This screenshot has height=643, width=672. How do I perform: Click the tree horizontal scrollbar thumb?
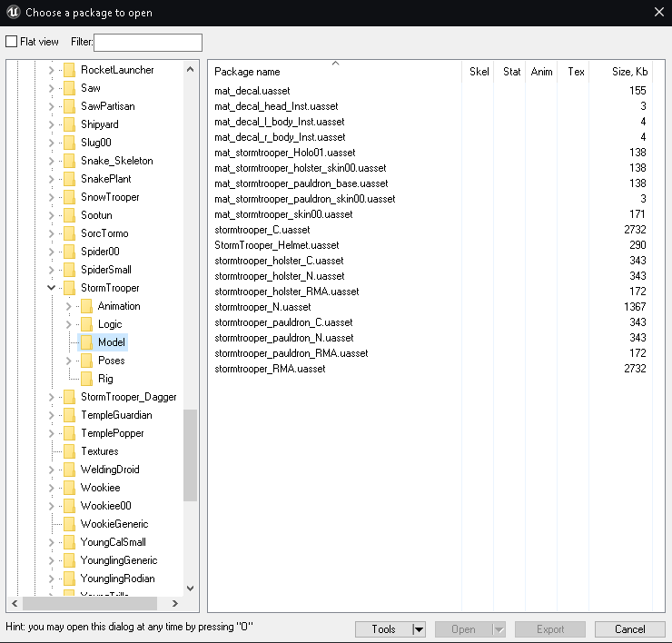click(x=90, y=603)
